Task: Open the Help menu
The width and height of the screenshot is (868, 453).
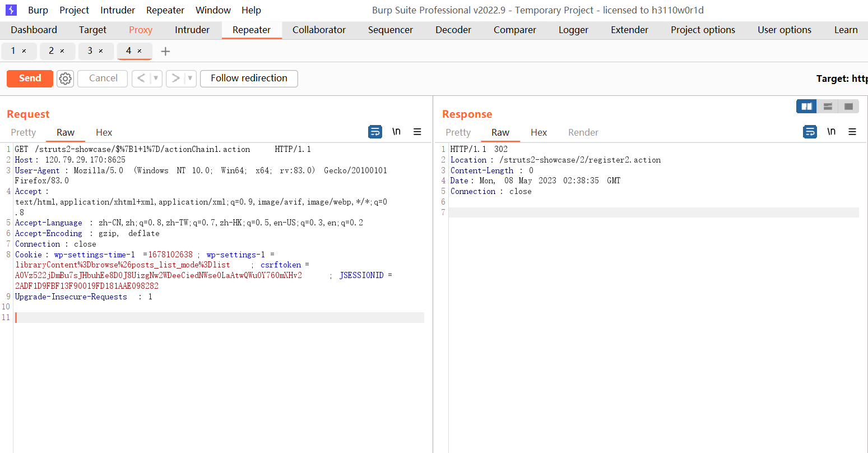Action: tap(251, 10)
